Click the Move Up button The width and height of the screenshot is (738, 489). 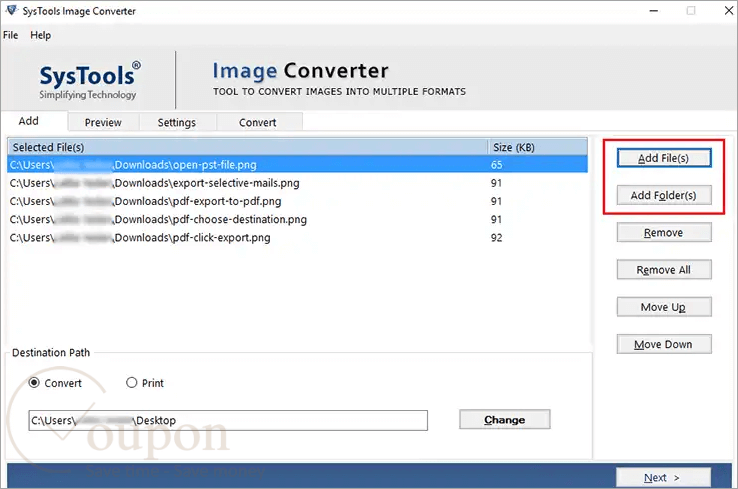coord(664,307)
